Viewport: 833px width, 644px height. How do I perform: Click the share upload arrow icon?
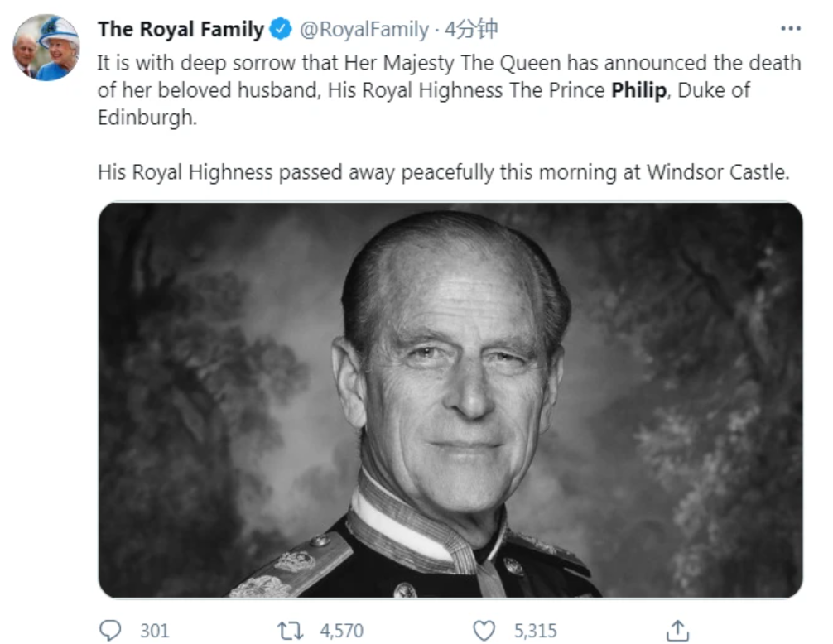(x=677, y=630)
